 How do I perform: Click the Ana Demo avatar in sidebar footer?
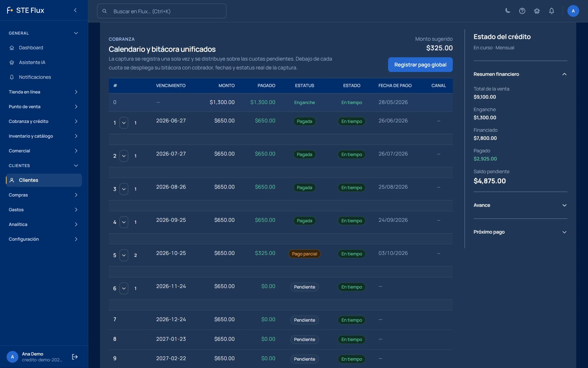(12, 357)
